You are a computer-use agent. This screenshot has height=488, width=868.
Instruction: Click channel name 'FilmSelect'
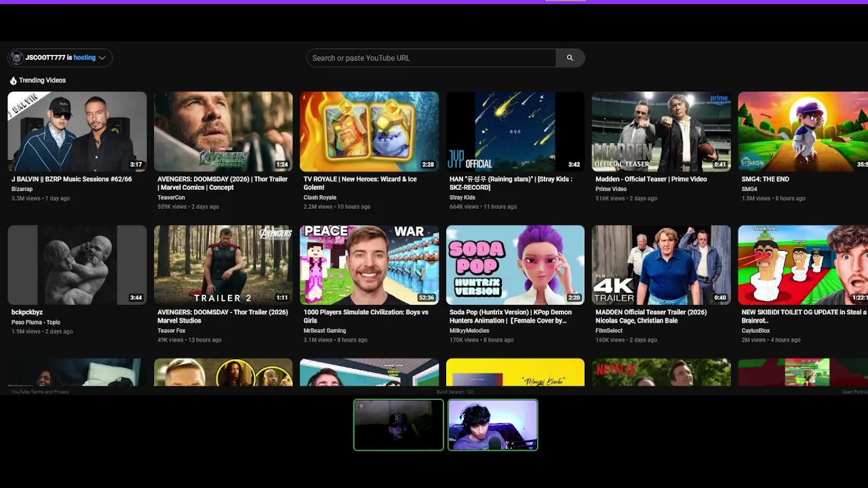pyautogui.click(x=609, y=331)
